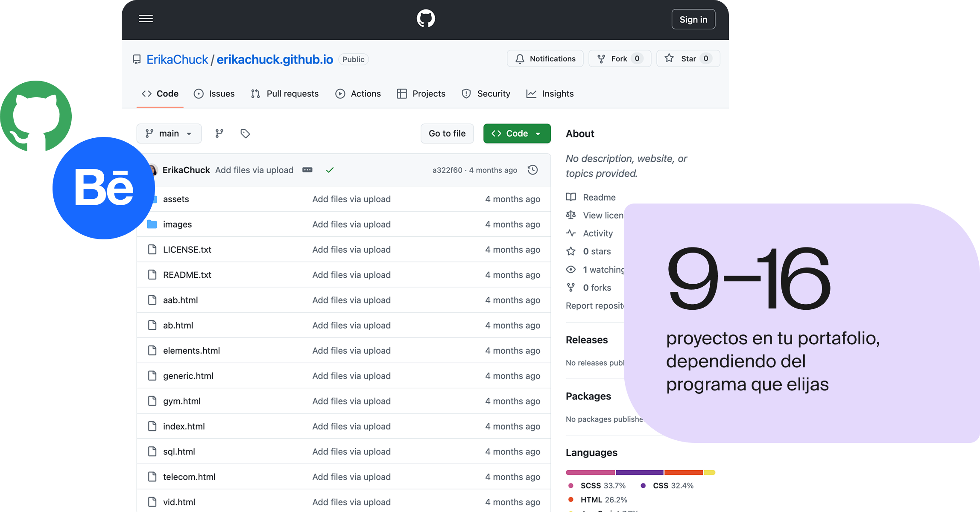Click the SCSS segment of language bar

pyautogui.click(x=590, y=472)
